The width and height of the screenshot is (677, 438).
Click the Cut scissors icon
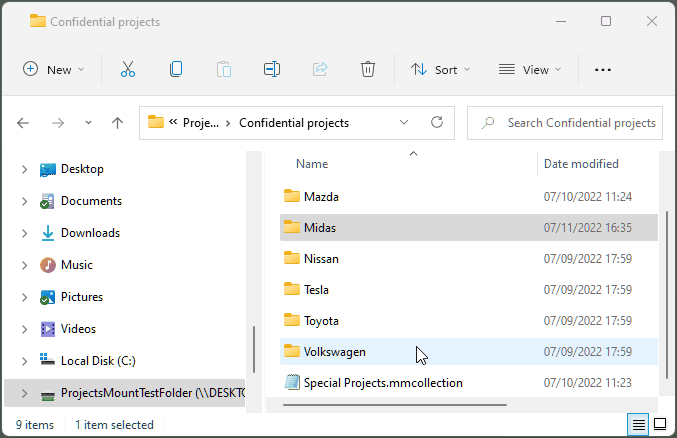click(128, 69)
